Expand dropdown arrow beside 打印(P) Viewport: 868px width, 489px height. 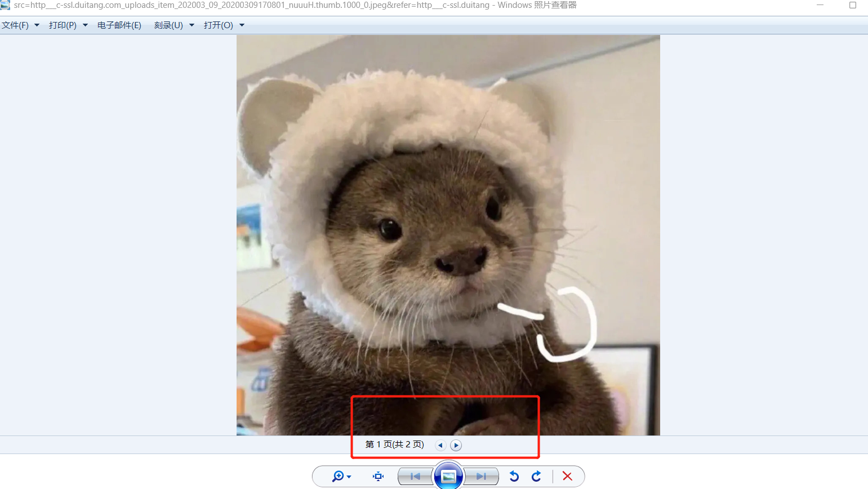86,25
